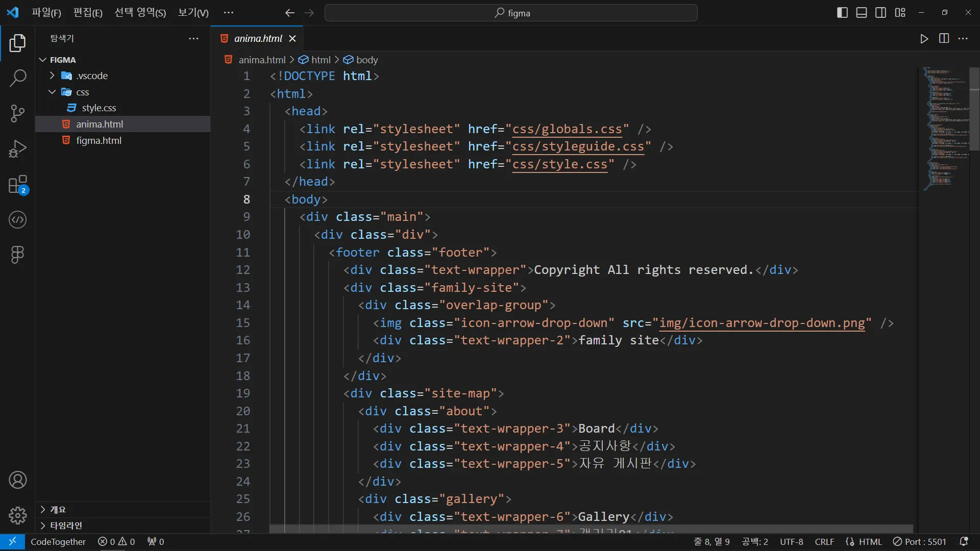The width and height of the screenshot is (980, 551).
Task: Open the Source Control view
Action: click(18, 113)
